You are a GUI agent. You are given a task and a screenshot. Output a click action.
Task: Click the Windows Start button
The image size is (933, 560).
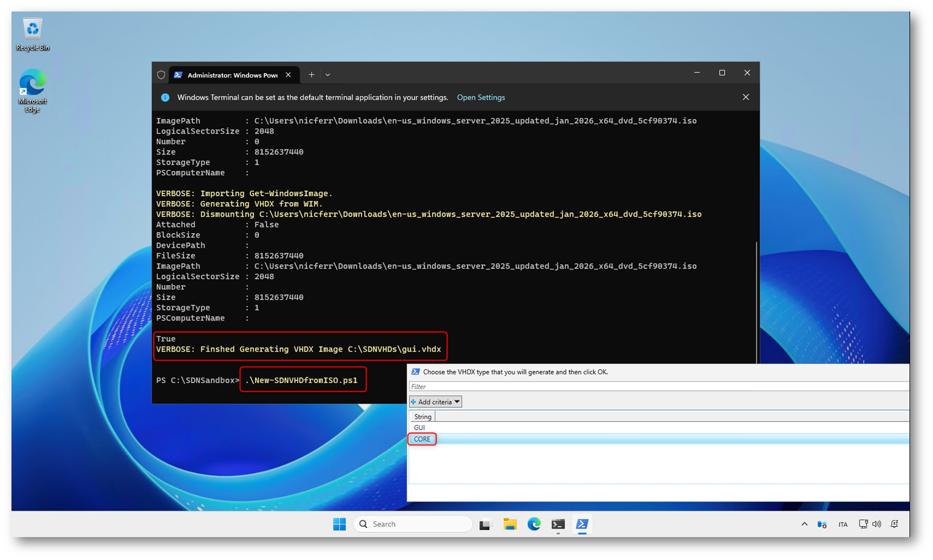339,524
